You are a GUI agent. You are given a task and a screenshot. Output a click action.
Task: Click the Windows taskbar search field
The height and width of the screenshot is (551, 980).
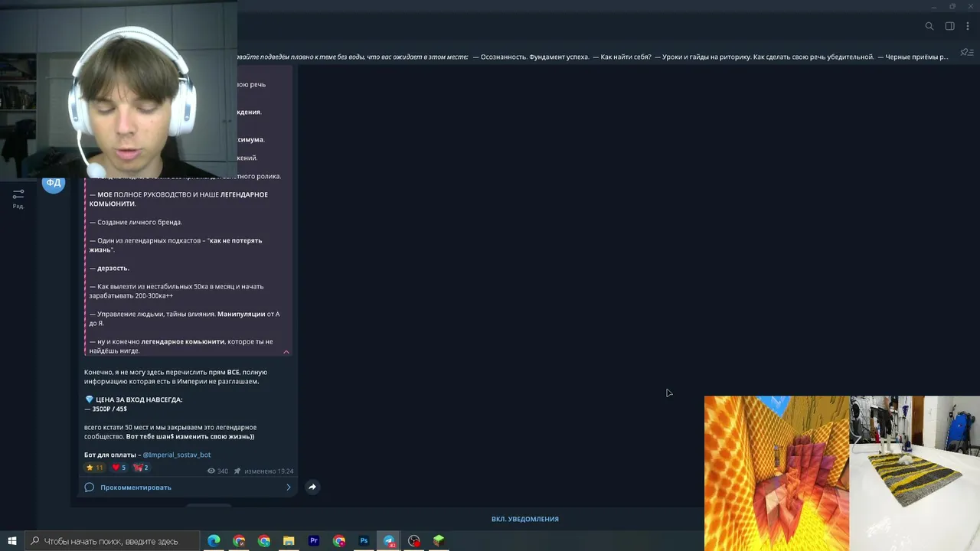tap(112, 541)
